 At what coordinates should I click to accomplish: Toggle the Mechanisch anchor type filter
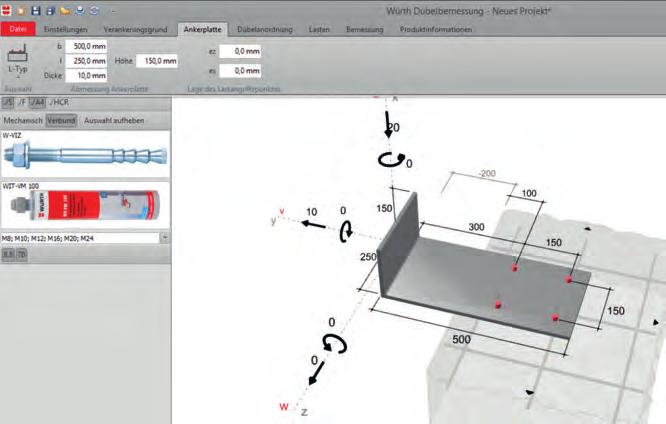[x=23, y=121]
